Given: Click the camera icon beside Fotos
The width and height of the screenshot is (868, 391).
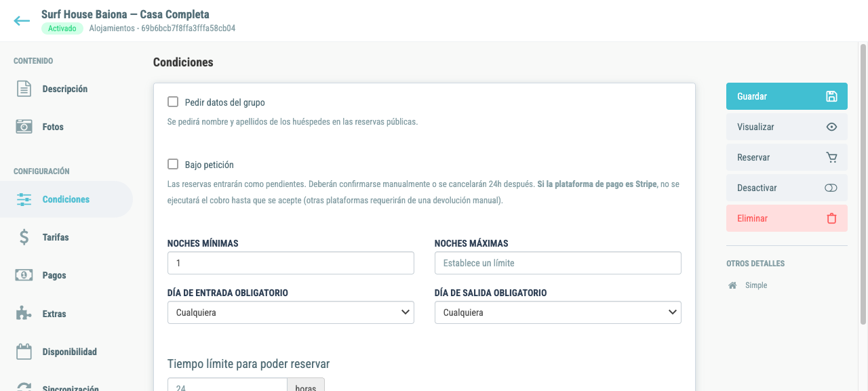Looking at the screenshot, I should 24,127.
